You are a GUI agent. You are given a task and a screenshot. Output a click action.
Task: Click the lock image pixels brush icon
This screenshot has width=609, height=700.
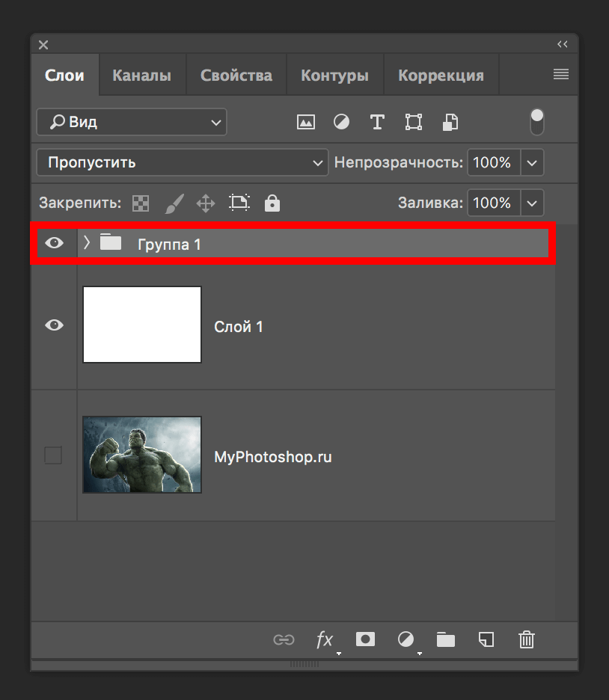pyautogui.click(x=174, y=203)
